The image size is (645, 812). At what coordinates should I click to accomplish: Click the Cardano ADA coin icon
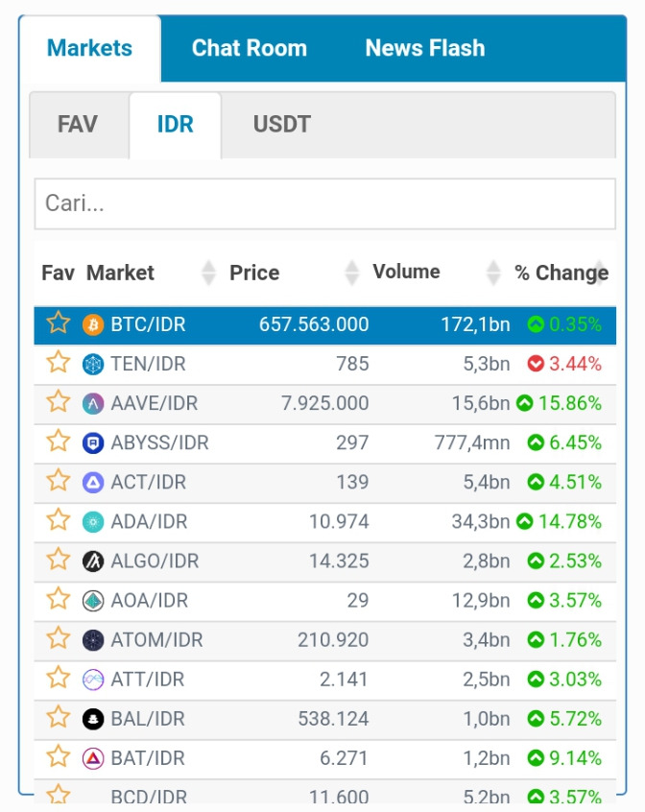click(93, 522)
